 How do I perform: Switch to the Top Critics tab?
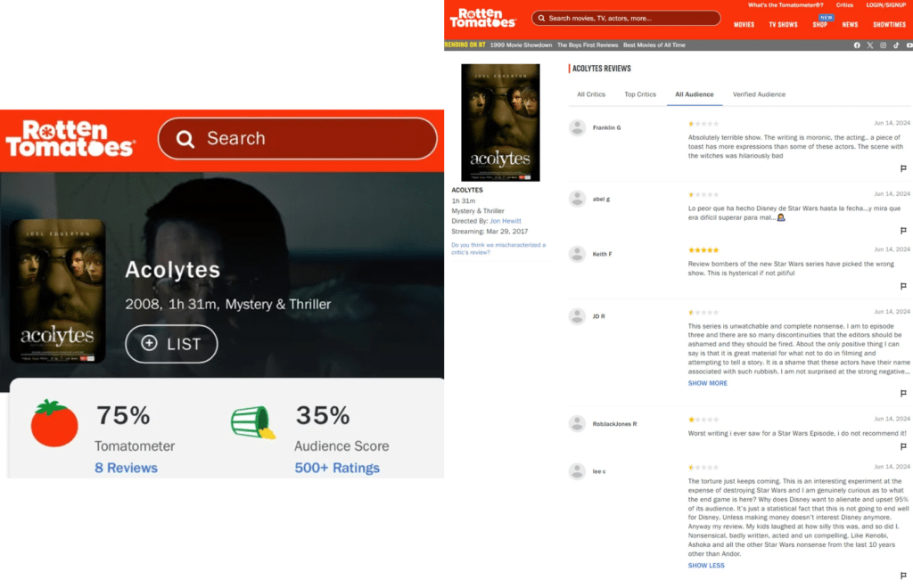point(640,94)
